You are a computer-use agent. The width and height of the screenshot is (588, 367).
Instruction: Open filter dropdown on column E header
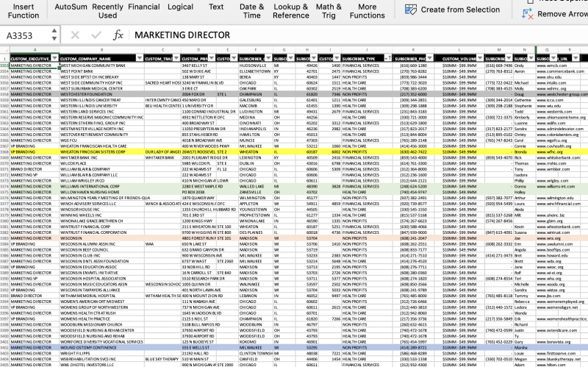pos(234,58)
